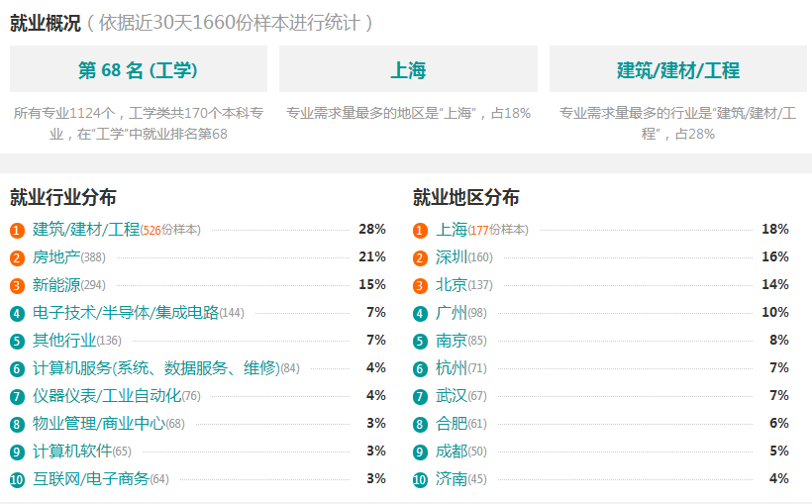This screenshot has width=812, height=504.
Task: Click the rank 3 badge beside 北京
Action: pos(420,285)
